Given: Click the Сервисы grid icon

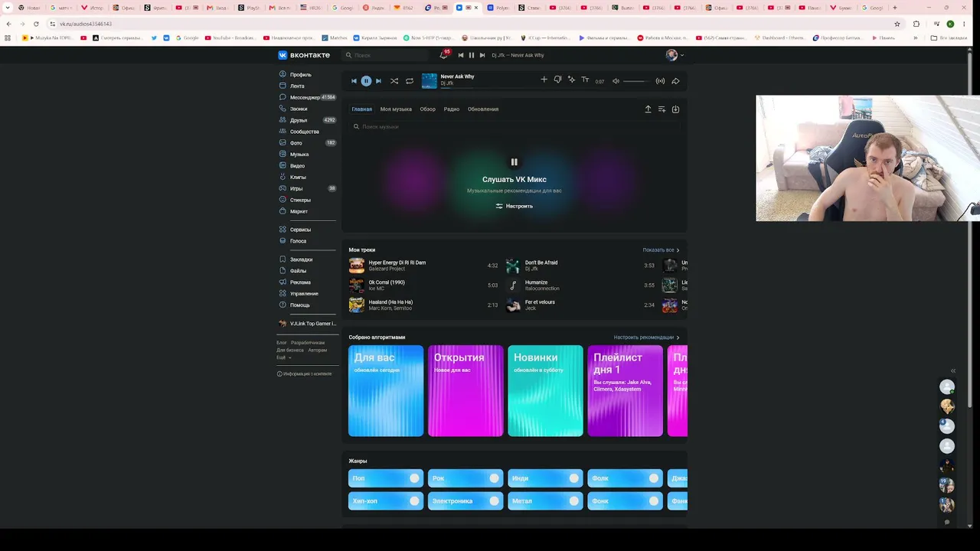Looking at the screenshot, I should click(283, 230).
